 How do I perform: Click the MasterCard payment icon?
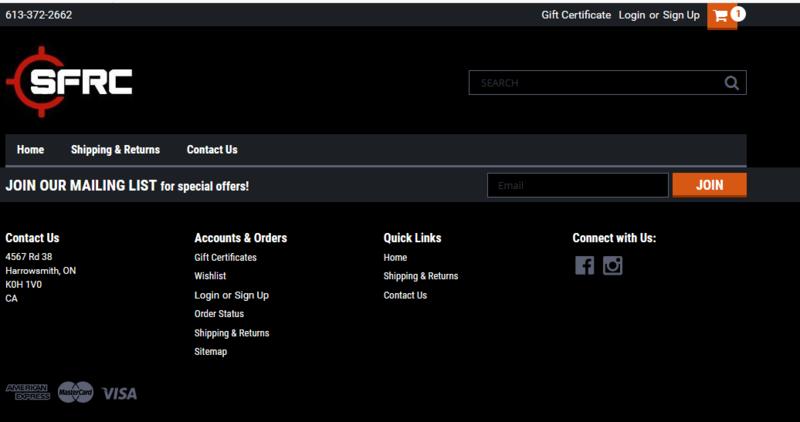(75, 392)
